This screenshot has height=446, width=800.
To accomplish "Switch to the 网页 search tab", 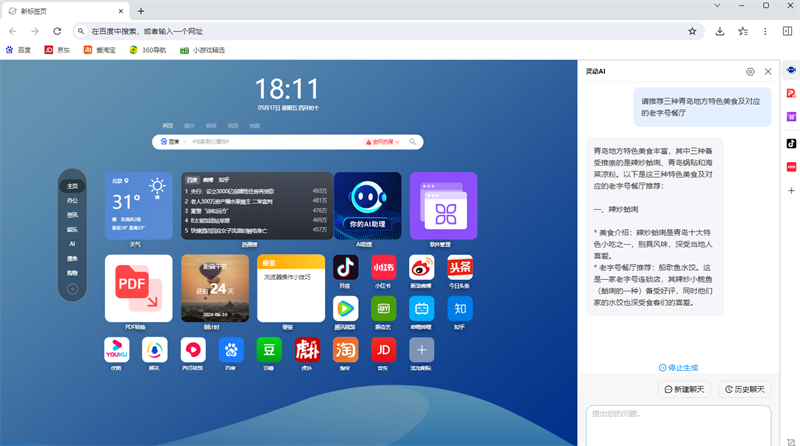I will [168, 126].
